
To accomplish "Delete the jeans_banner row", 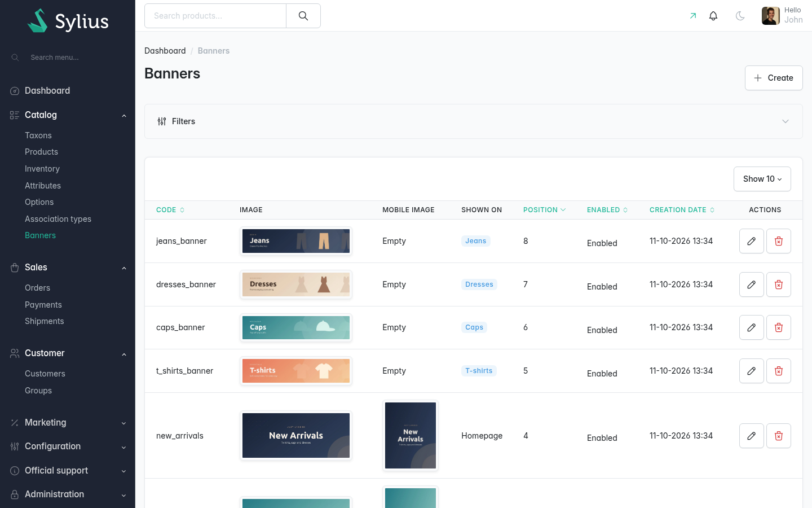I will pyautogui.click(x=779, y=241).
